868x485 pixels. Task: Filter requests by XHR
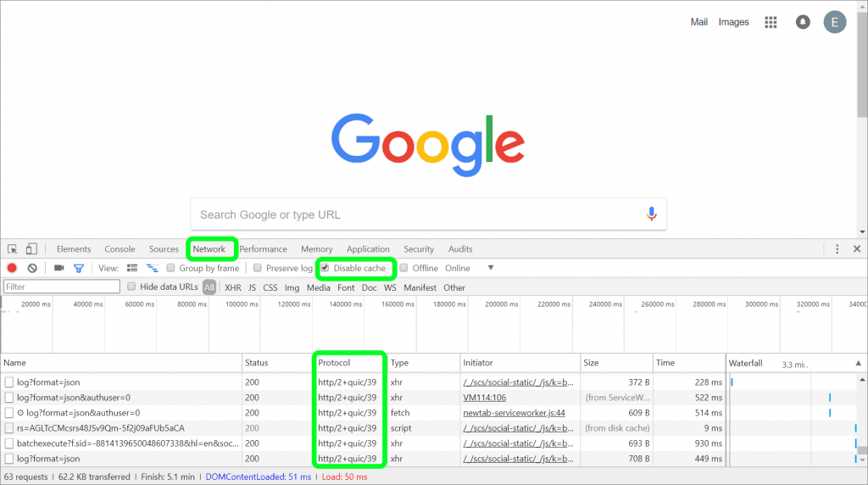(x=232, y=287)
